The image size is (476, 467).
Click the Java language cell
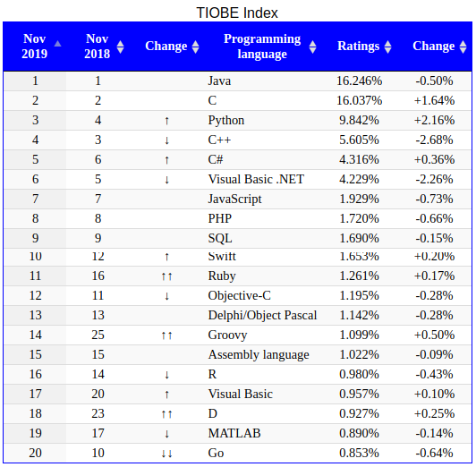pyautogui.click(x=219, y=81)
